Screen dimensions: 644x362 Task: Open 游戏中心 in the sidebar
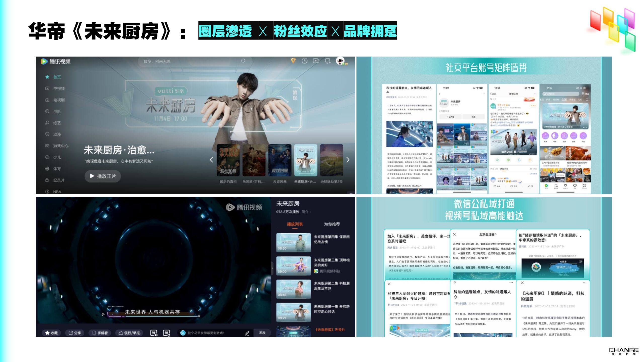(x=57, y=146)
